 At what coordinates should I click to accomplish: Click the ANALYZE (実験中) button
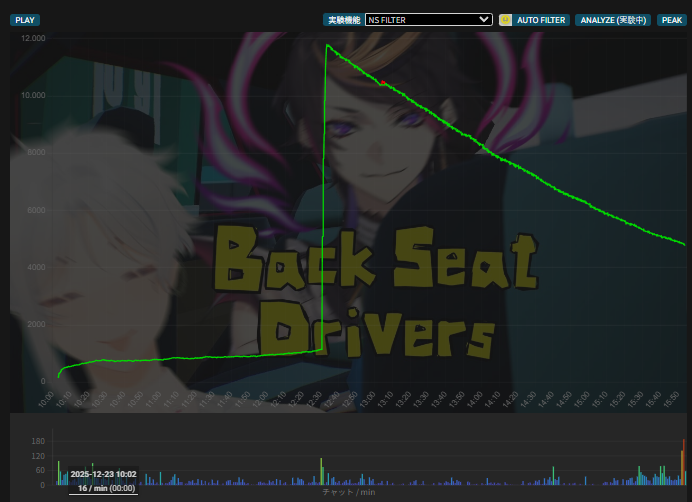click(x=613, y=20)
